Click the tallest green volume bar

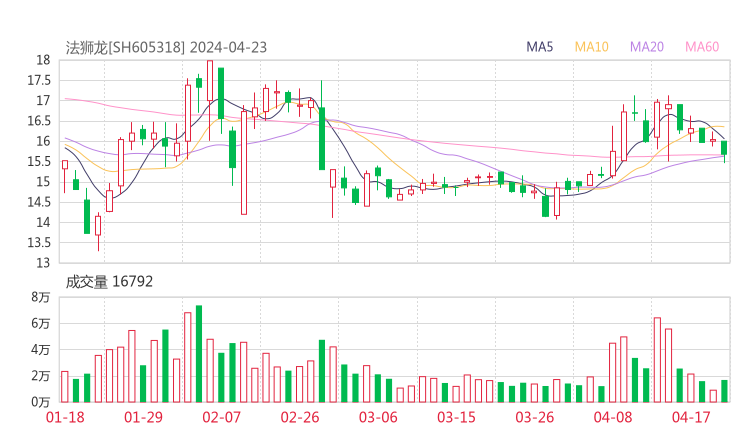(x=199, y=354)
